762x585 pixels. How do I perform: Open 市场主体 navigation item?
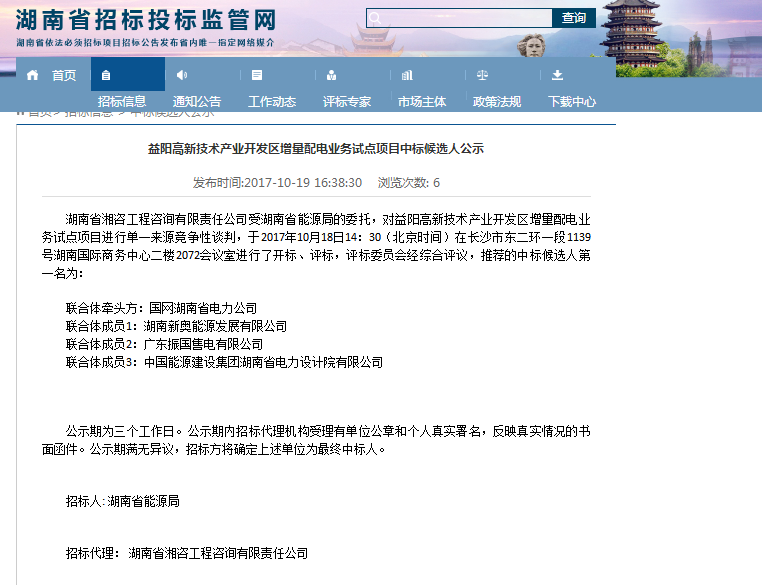click(422, 101)
